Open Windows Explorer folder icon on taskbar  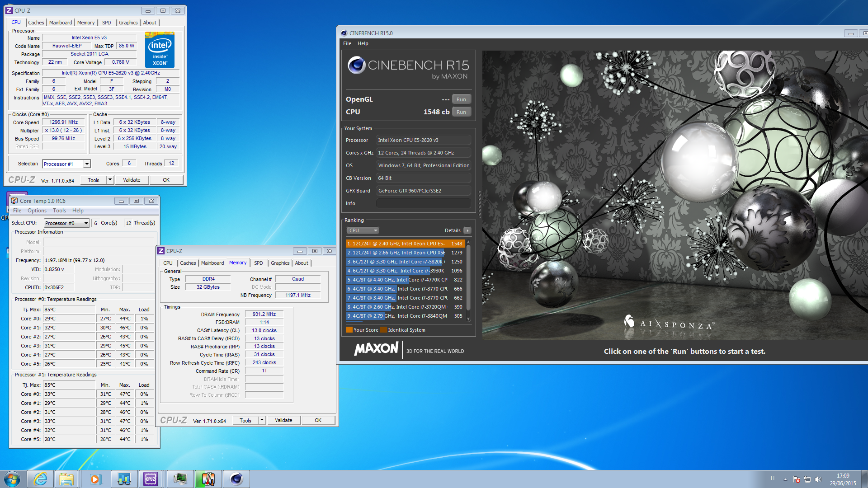[66, 479]
